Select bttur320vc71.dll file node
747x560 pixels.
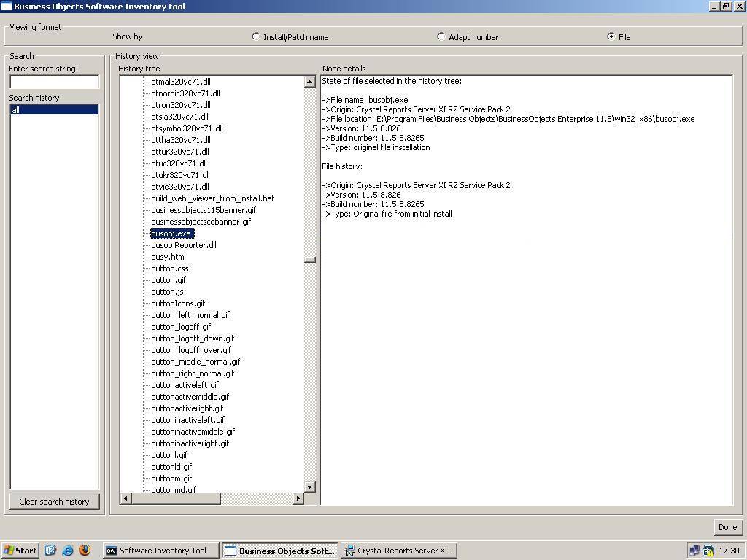click(x=180, y=152)
